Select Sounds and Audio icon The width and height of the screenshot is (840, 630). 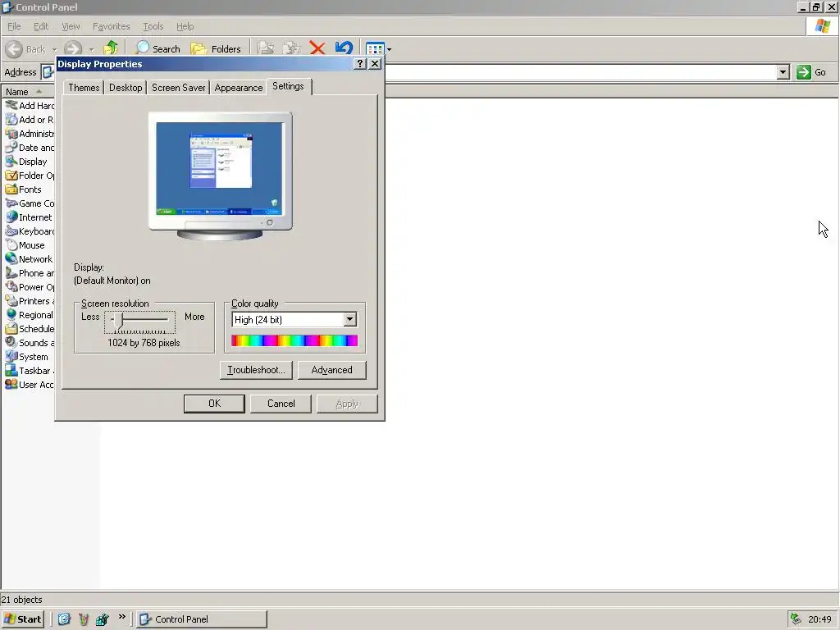pos(11,342)
